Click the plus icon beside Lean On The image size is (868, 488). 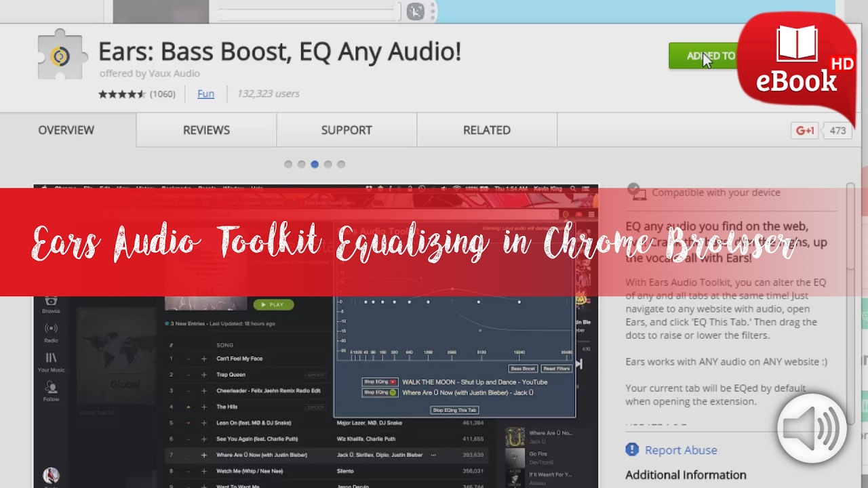click(203, 423)
